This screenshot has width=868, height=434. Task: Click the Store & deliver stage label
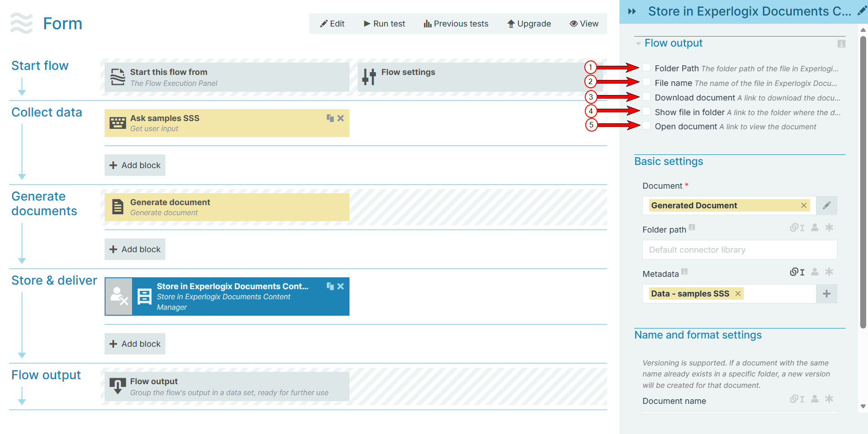click(54, 281)
